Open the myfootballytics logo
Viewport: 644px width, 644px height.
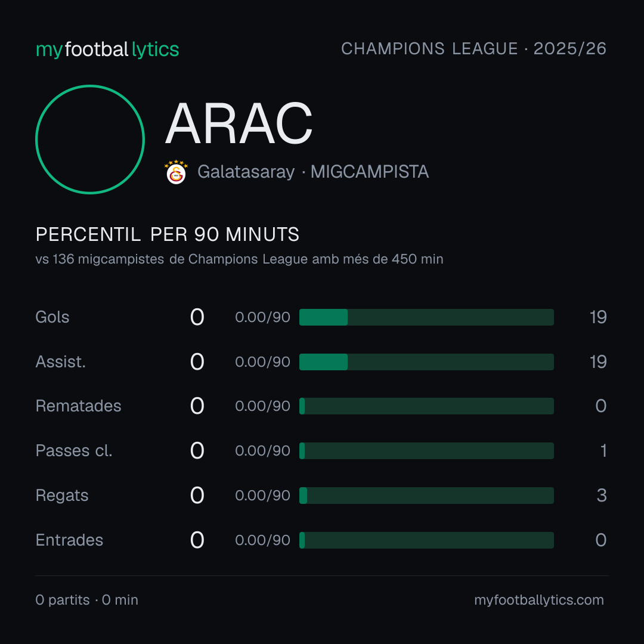tap(107, 49)
